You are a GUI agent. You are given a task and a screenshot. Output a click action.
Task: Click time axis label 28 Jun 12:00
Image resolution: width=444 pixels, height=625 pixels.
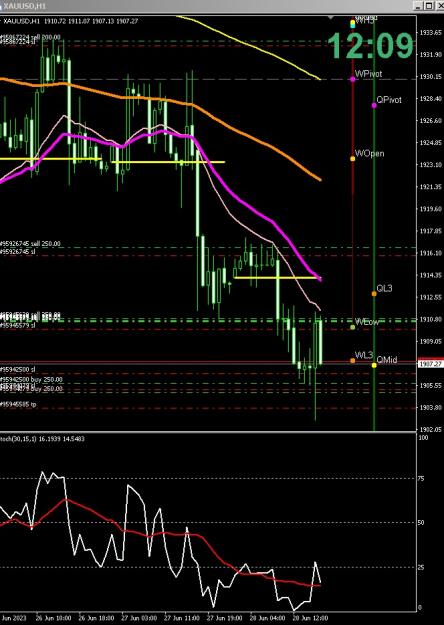(310, 618)
